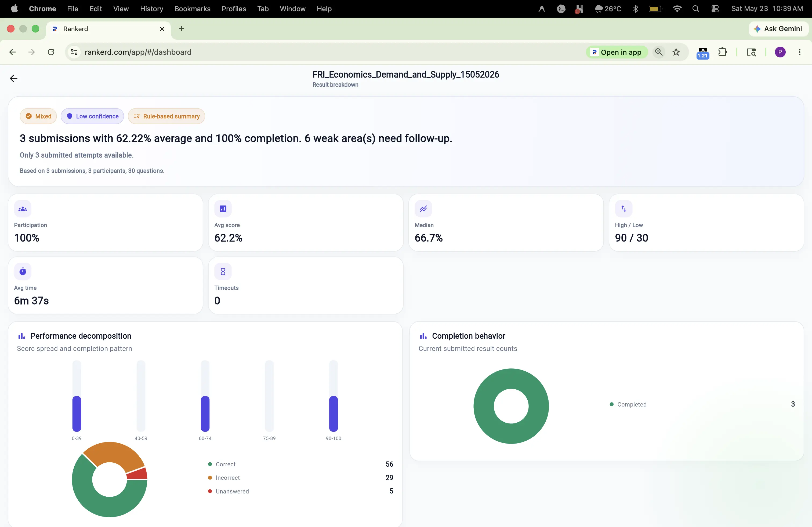Open the Apple menu

point(14,9)
